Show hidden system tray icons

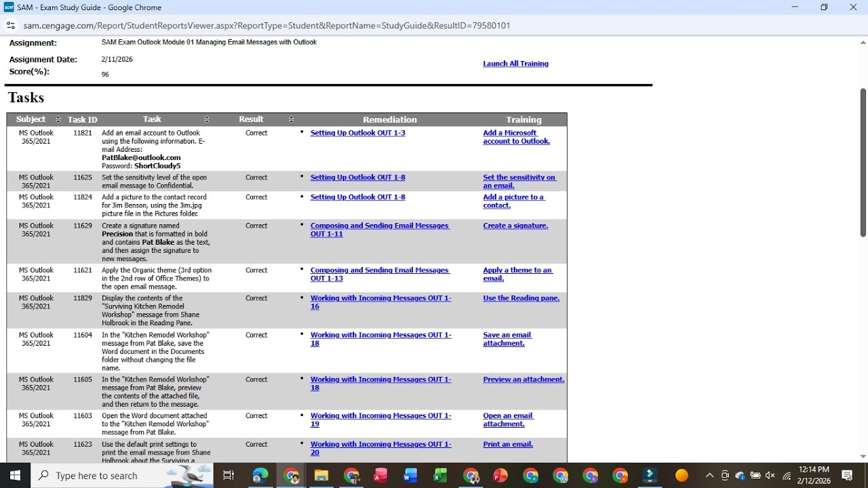709,475
